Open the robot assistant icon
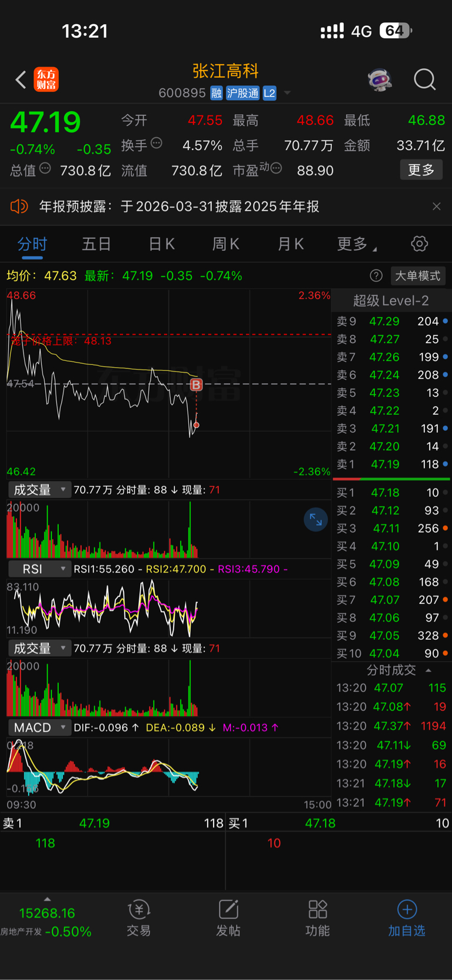This screenshot has height=980, width=452. click(380, 79)
